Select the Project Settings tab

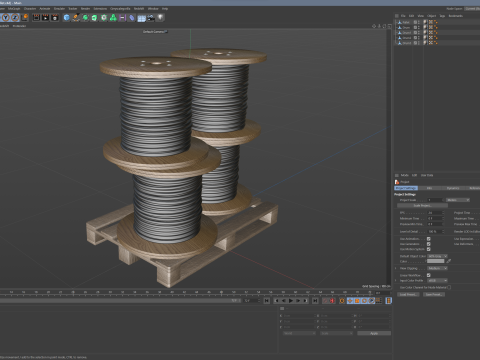pos(406,188)
